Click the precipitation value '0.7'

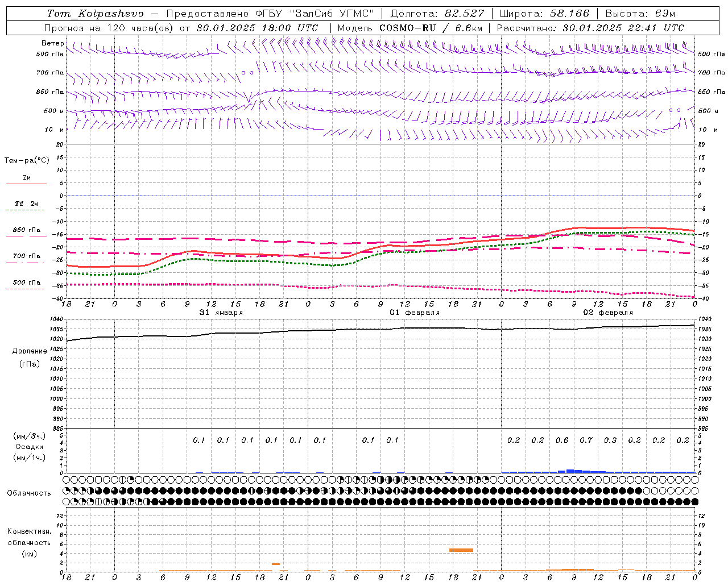pyautogui.click(x=586, y=440)
